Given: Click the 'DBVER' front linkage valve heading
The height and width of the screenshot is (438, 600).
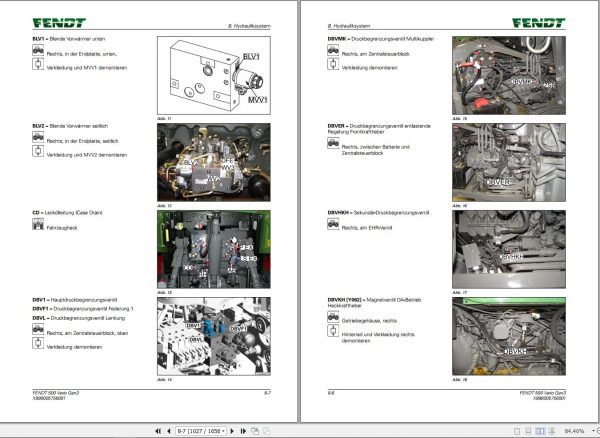Looking at the screenshot, I should (x=379, y=129).
